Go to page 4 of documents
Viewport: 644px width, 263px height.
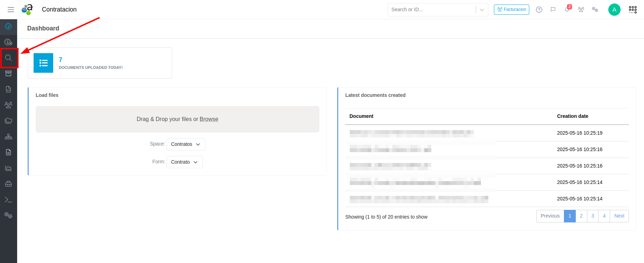[x=604, y=216]
